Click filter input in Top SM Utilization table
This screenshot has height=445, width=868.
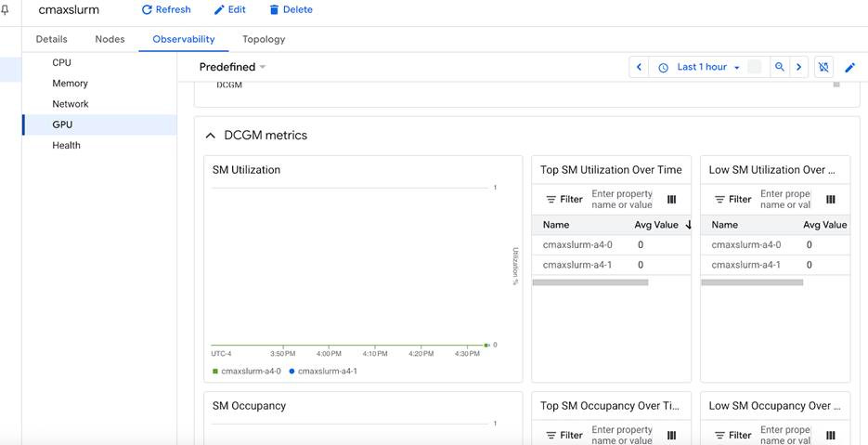(622, 200)
